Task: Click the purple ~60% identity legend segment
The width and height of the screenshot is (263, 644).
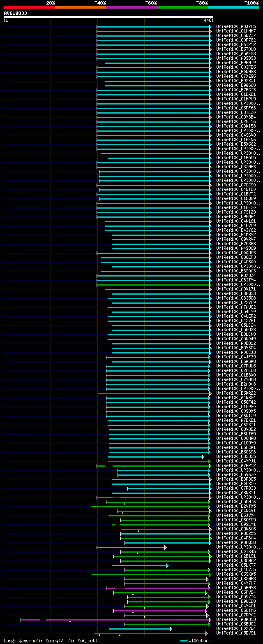Action: click(x=131, y=7)
